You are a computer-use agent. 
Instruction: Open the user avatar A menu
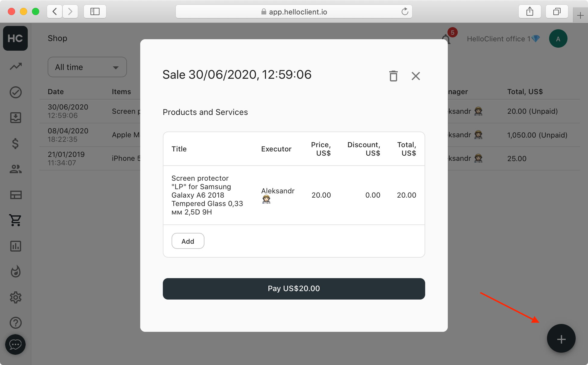pos(558,39)
